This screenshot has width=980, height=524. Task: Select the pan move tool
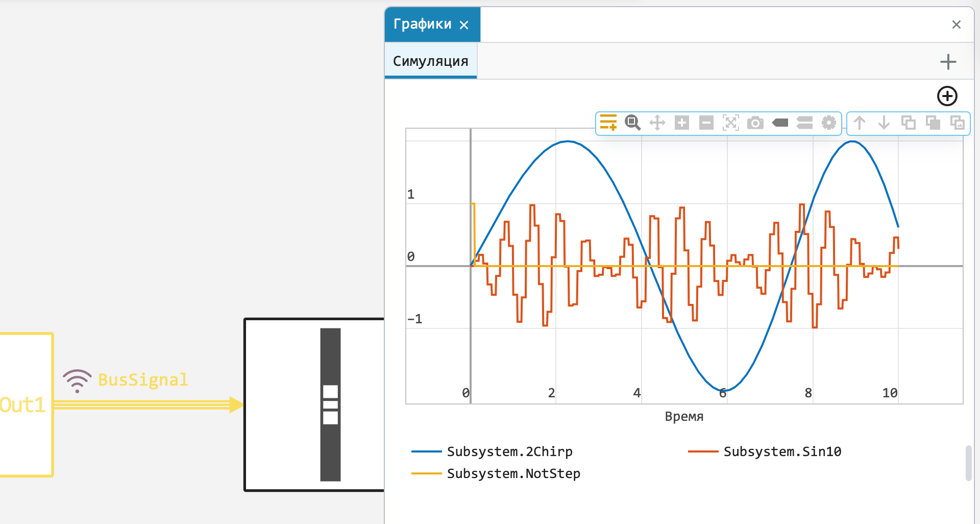tap(657, 123)
